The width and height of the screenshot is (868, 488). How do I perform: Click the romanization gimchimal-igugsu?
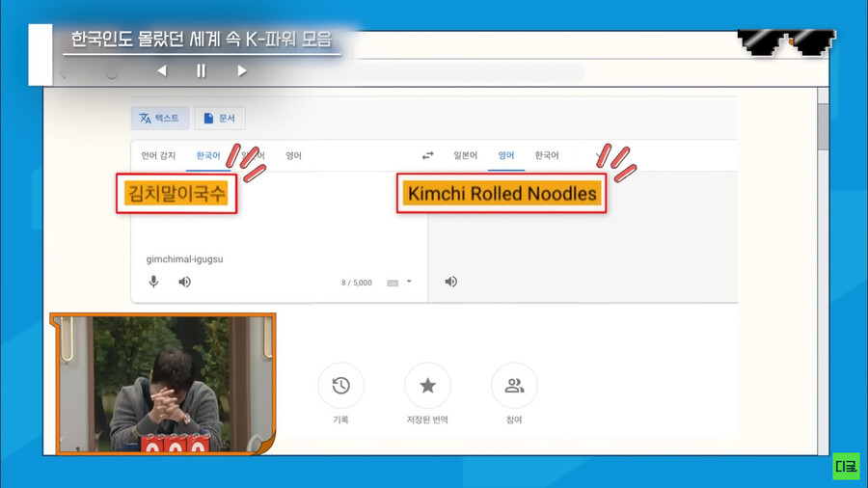(x=184, y=258)
